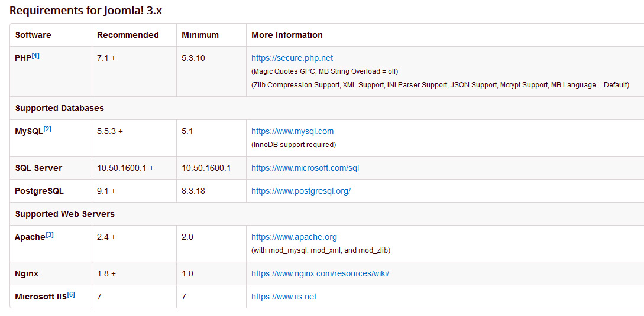Image resolution: width=644 pixels, height=316 pixels.
Task: Click the '8.3.18' minimum PostgreSQL value
Action: [193, 191]
